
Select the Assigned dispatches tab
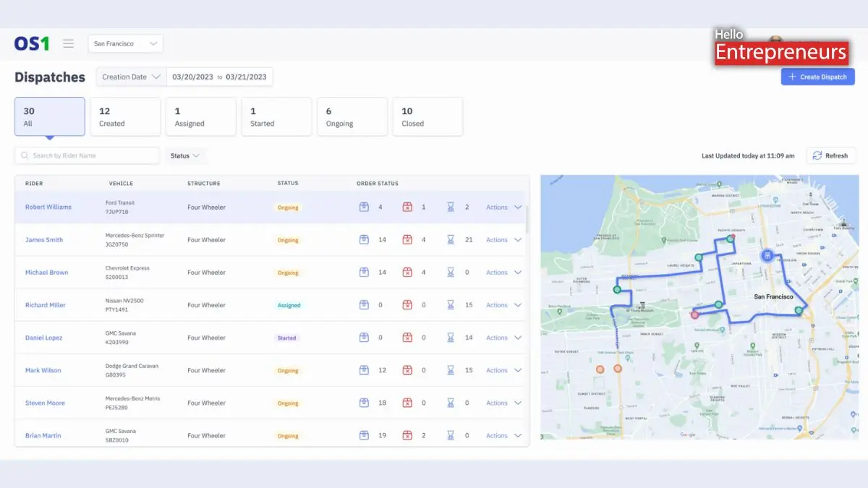201,116
